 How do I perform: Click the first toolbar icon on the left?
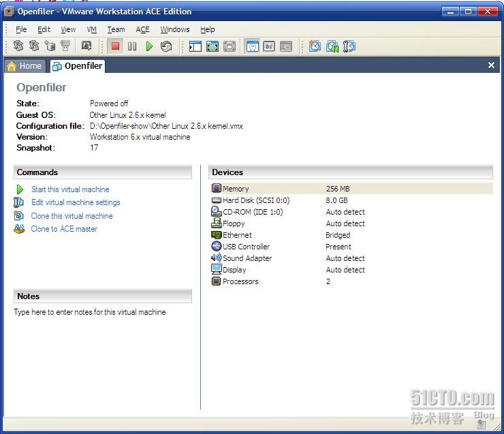click(18, 46)
